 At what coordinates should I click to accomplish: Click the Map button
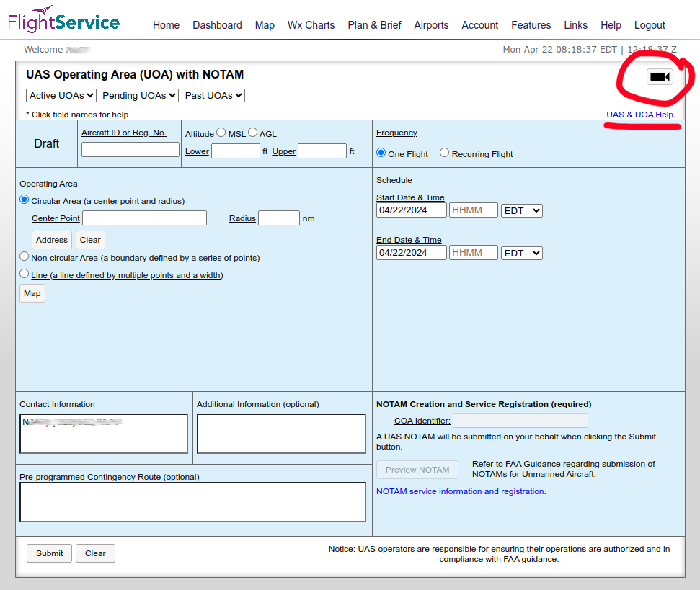tap(32, 293)
